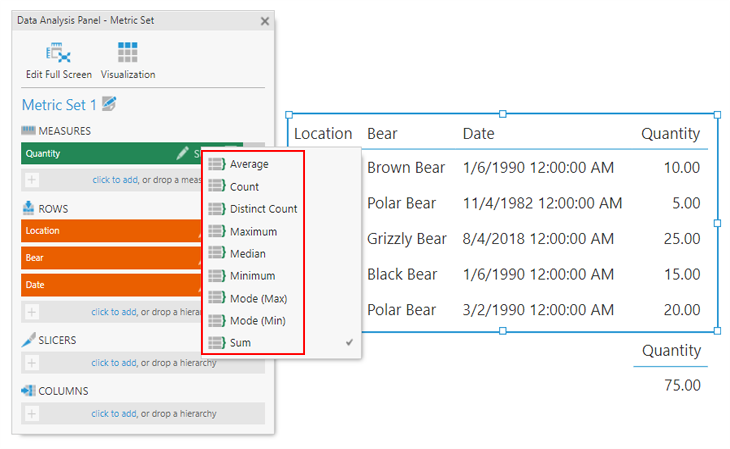730x449 pixels.
Task: Select the Location row hierarchy
Action: pos(111,231)
